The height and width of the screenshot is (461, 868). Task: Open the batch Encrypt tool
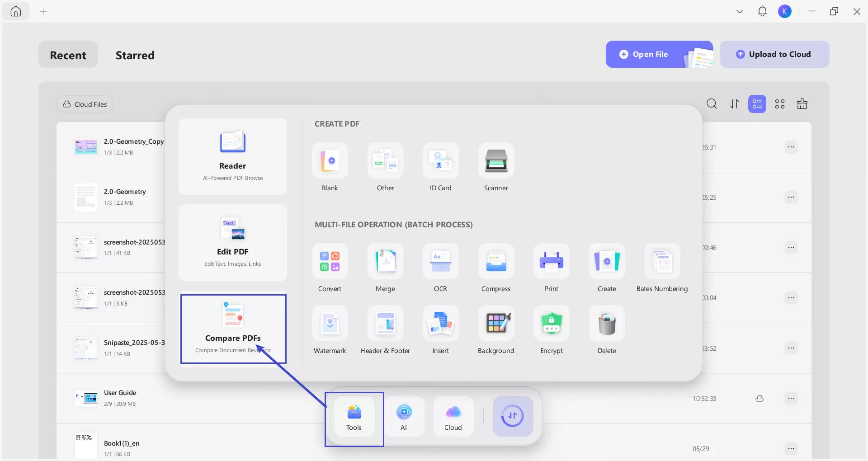pos(551,324)
